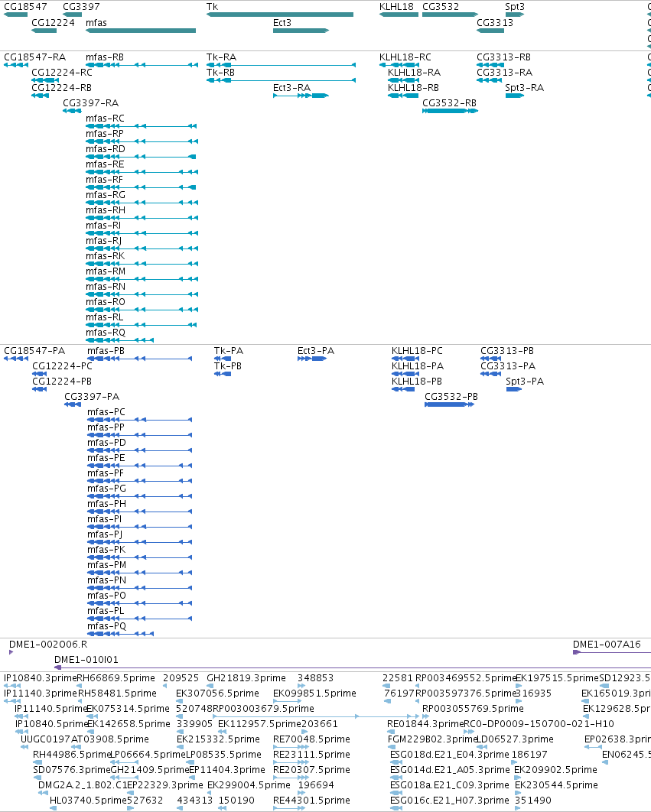Click transcript mfas-RC
This screenshot has height=812, width=651.
(x=142, y=126)
